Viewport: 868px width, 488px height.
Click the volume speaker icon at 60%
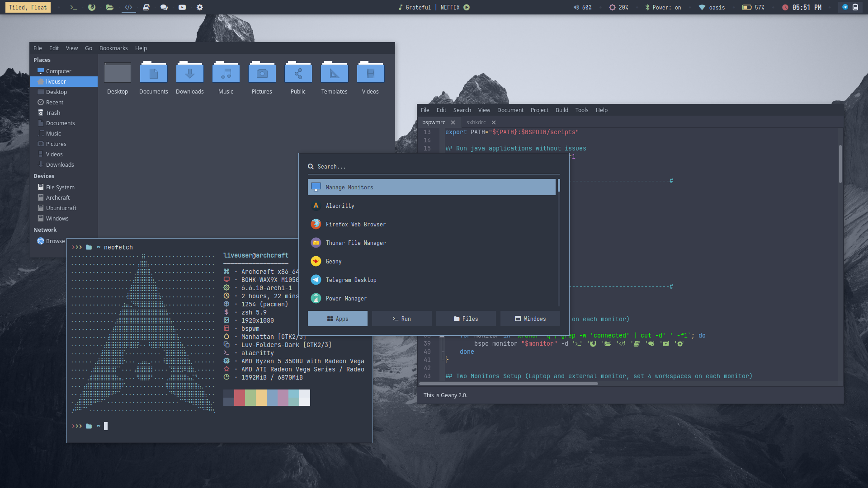576,7
